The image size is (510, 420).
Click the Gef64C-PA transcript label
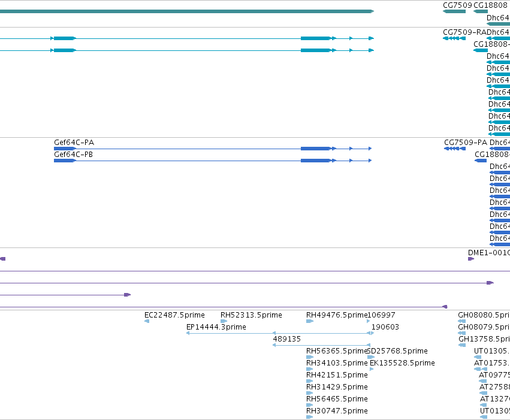point(74,143)
